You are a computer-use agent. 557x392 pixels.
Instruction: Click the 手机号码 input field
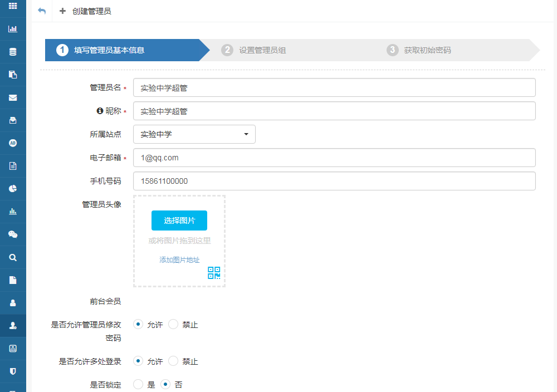tap(334, 181)
